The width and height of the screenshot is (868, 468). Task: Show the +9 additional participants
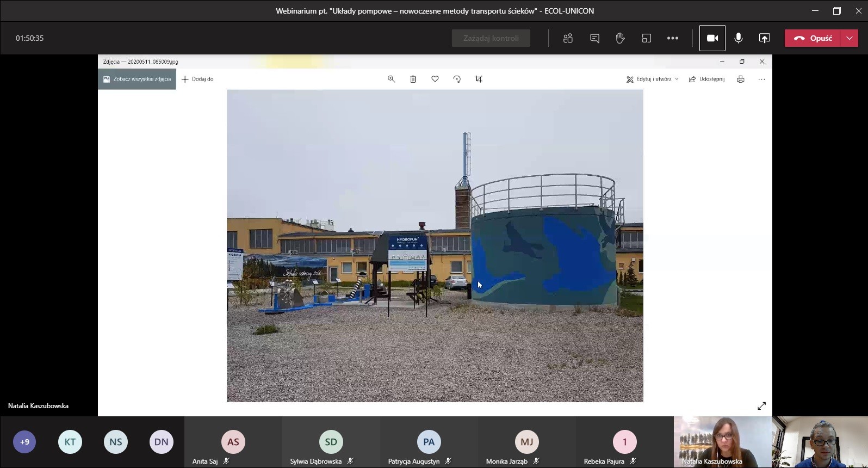coord(24,442)
